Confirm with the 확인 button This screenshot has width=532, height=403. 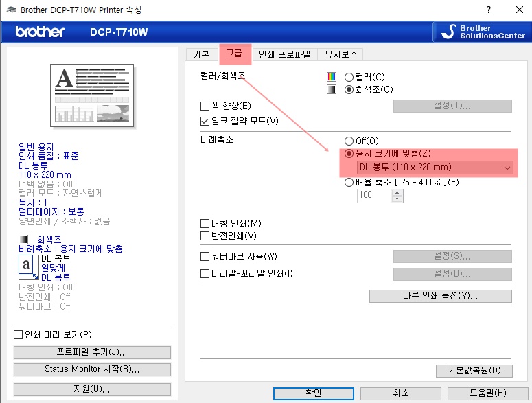(314, 393)
